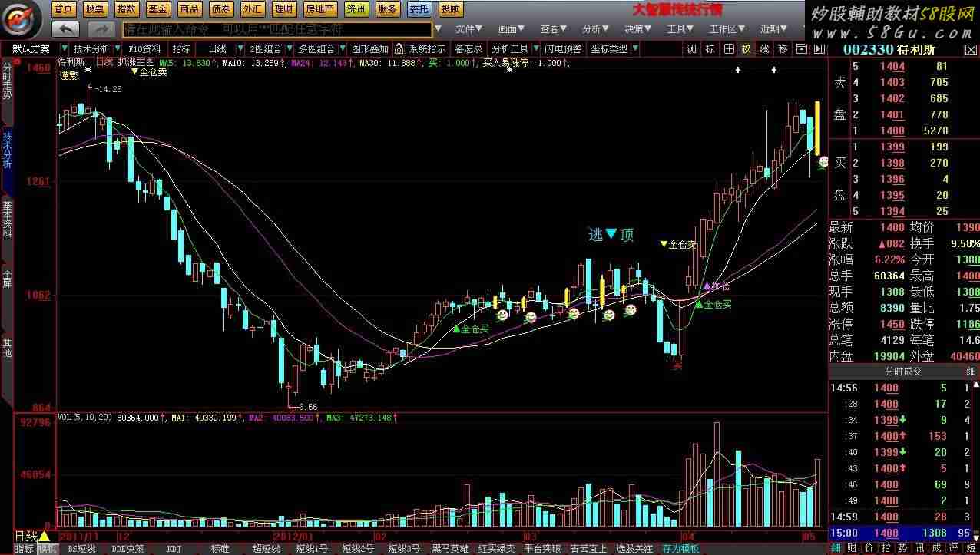
Task: Open the 指标 indicator toolbar item
Action: tap(182, 48)
